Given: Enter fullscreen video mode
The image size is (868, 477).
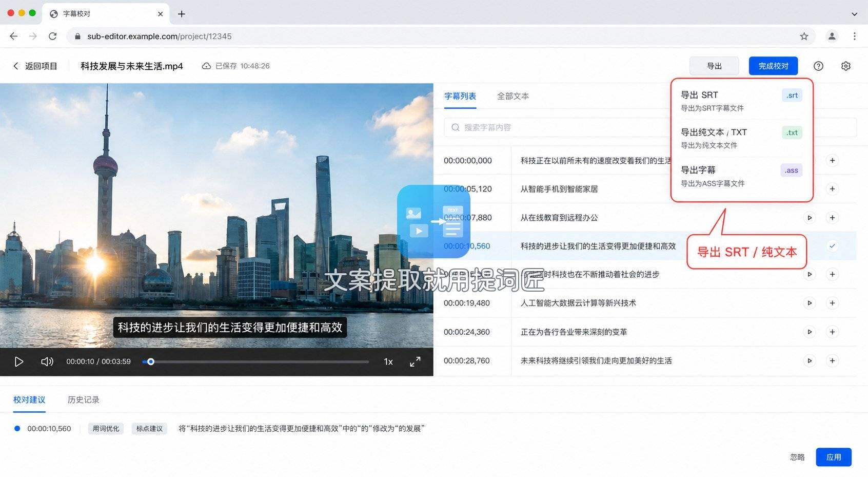Looking at the screenshot, I should [x=415, y=362].
